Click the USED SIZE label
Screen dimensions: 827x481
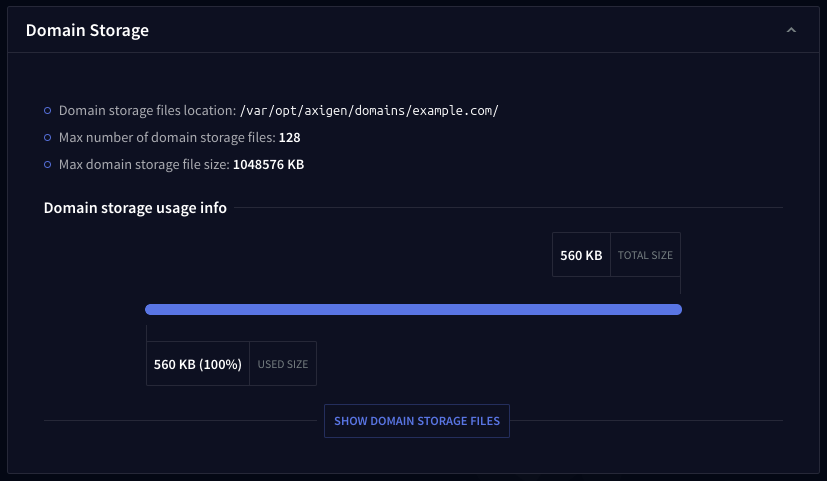283,364
